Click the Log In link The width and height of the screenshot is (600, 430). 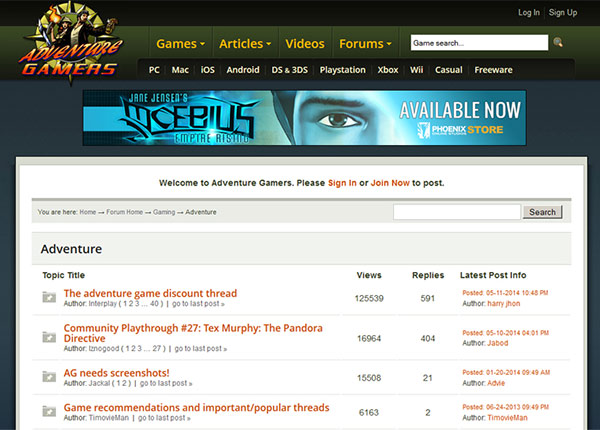point(529,13)
